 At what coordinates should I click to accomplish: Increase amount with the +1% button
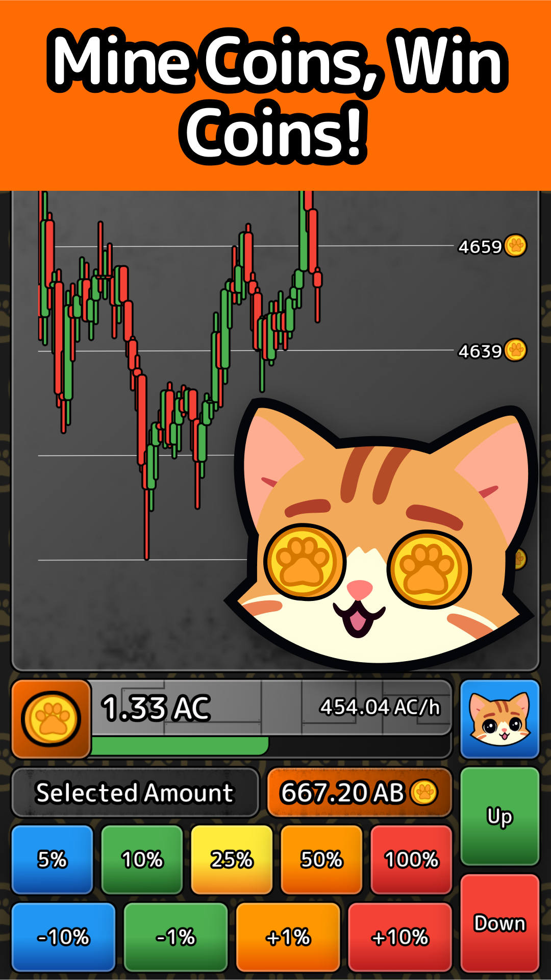[288, 937]
